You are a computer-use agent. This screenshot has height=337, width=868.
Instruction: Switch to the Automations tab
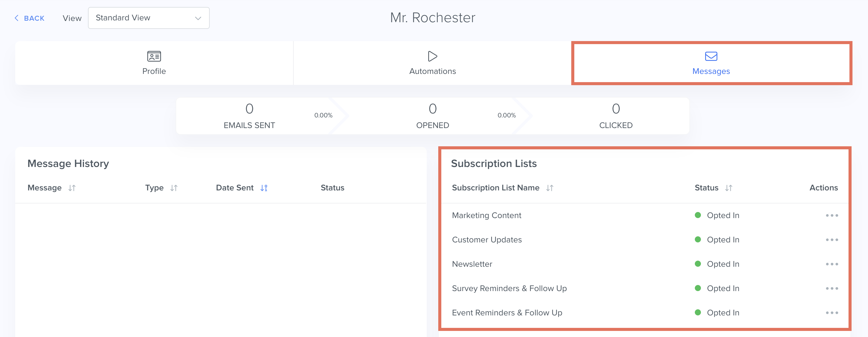coord(432,63)
